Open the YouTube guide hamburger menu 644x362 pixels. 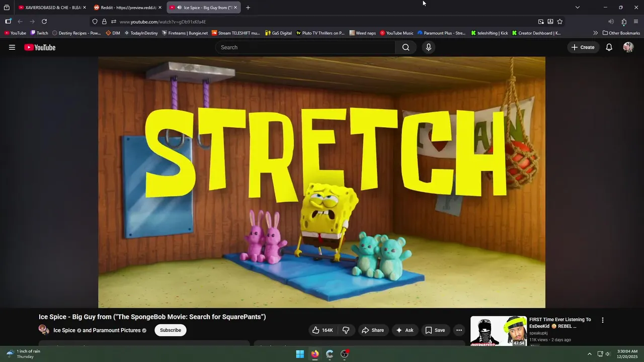[12, 47]
